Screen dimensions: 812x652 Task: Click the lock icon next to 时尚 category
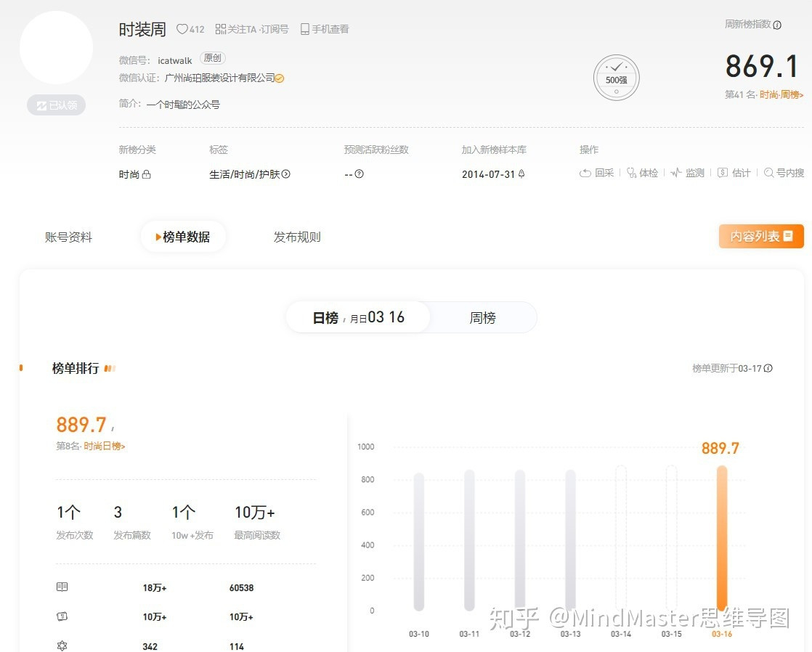[x=147, y=174]
